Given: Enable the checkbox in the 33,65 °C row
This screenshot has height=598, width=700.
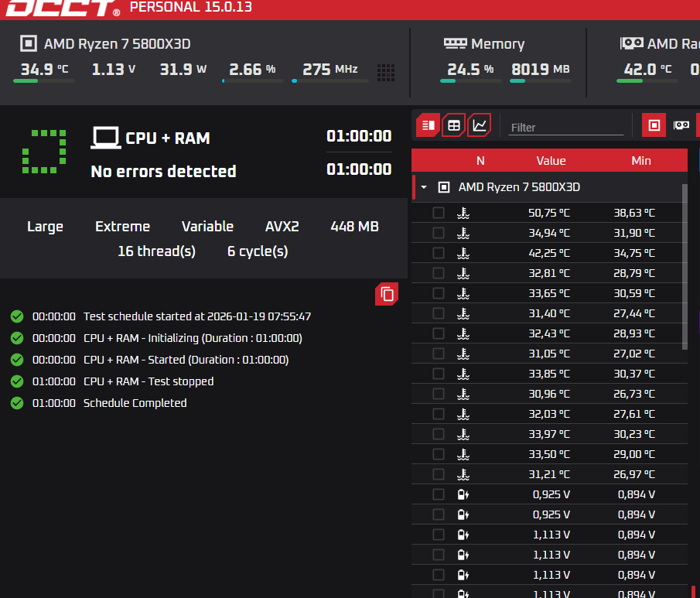Looking at the screenshot, I should (x=439, y=293).
